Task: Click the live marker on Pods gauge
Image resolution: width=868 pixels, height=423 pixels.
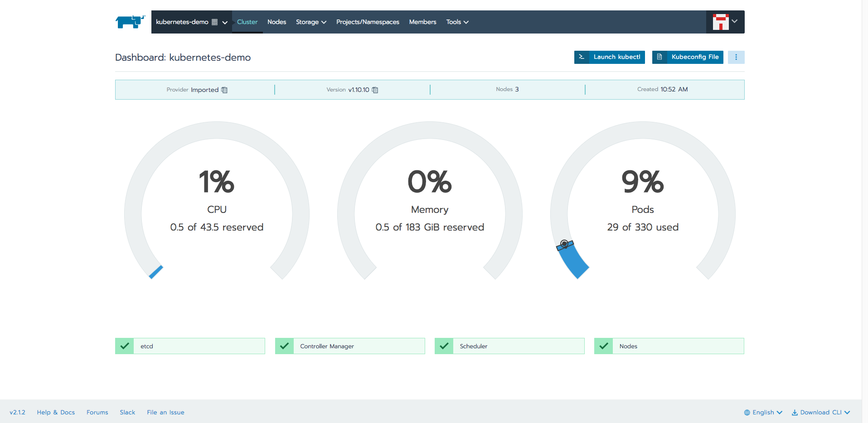Action: (565, 245)
